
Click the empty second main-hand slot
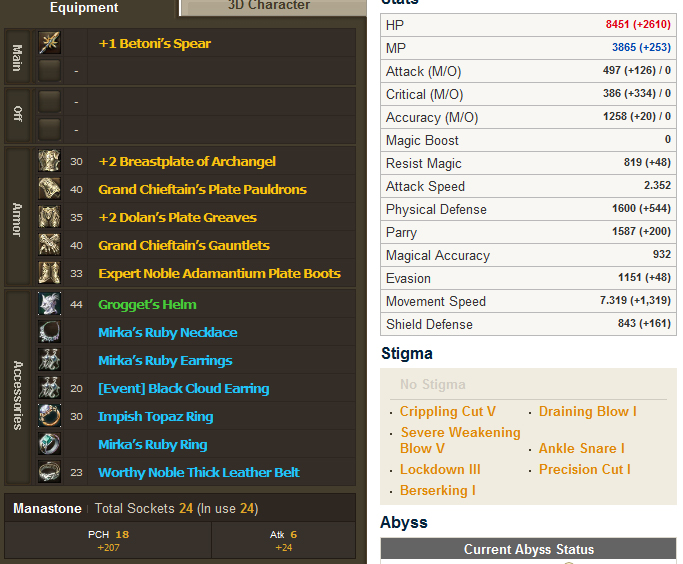coord(49,71)
